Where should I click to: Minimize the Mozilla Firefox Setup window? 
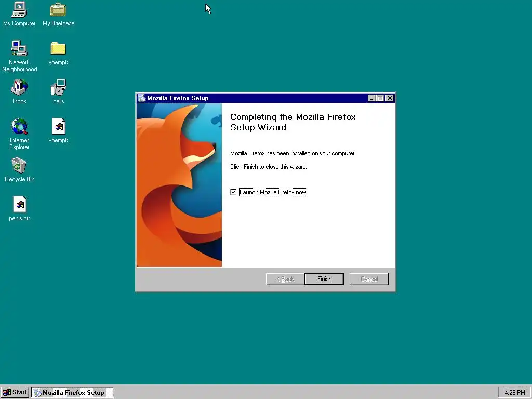(x=371, y=98)
